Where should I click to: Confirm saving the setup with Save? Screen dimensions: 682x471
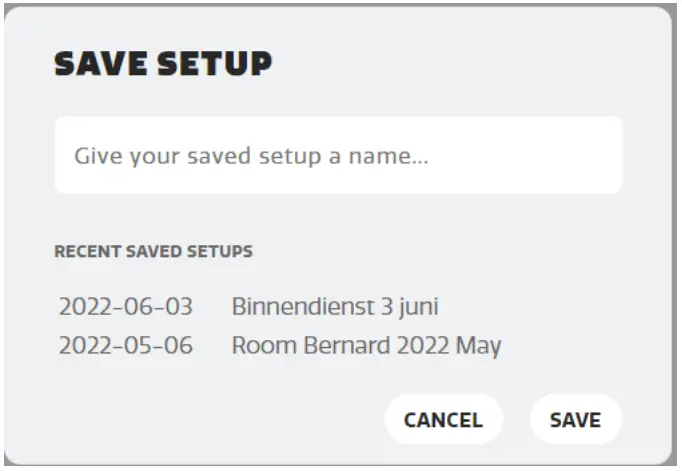coord(575,420)
